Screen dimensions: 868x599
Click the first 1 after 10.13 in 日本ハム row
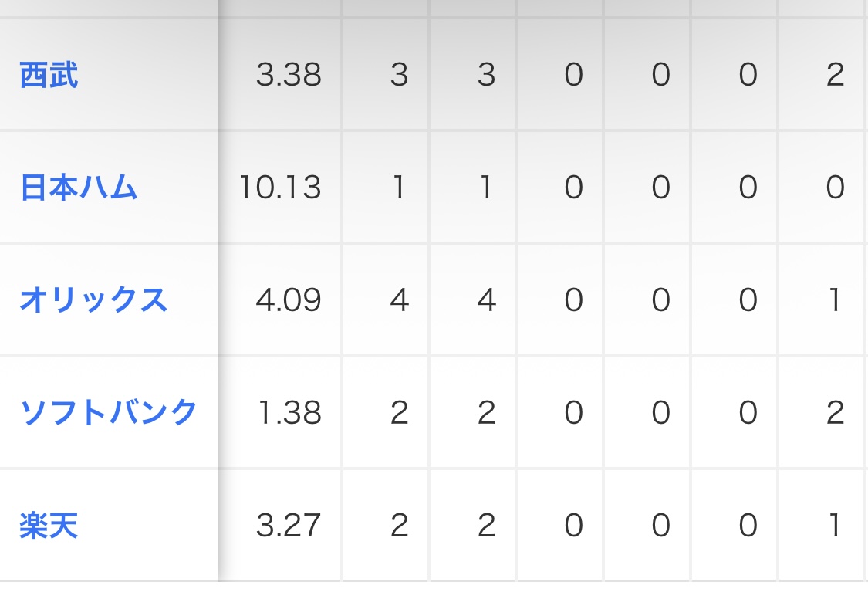tap(399, 188)
